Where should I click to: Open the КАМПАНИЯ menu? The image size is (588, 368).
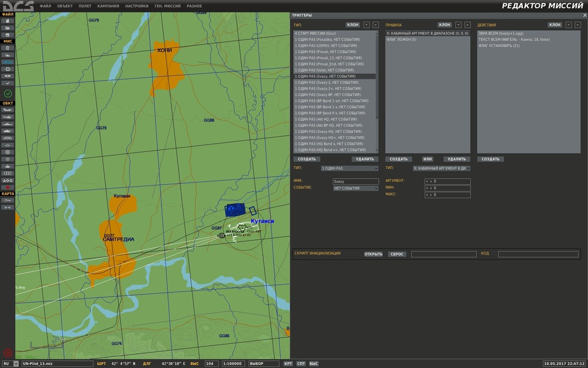tap(107, 6)
